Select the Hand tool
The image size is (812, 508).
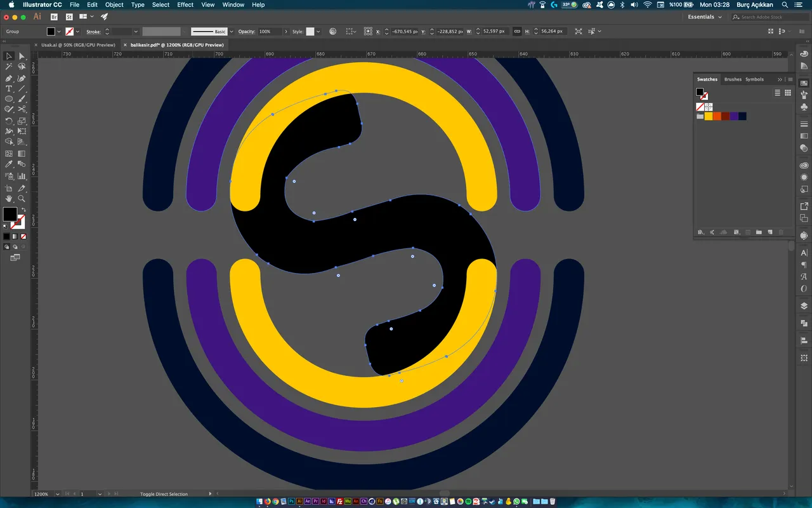pos(9,199)
